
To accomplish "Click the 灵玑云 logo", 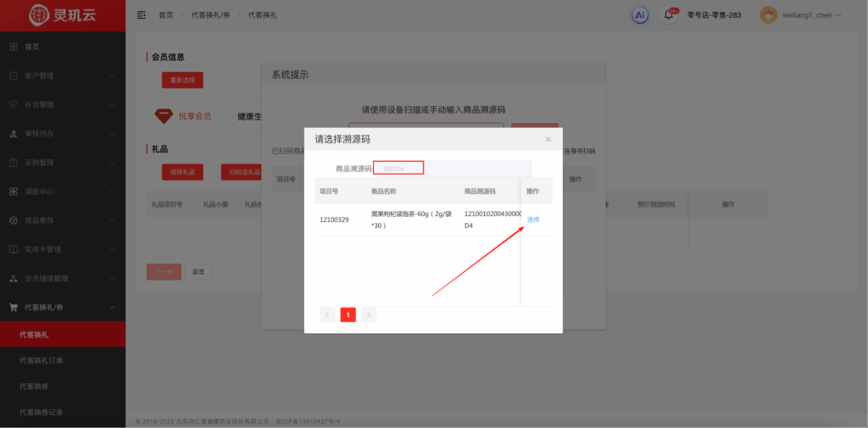I will 62,15.
